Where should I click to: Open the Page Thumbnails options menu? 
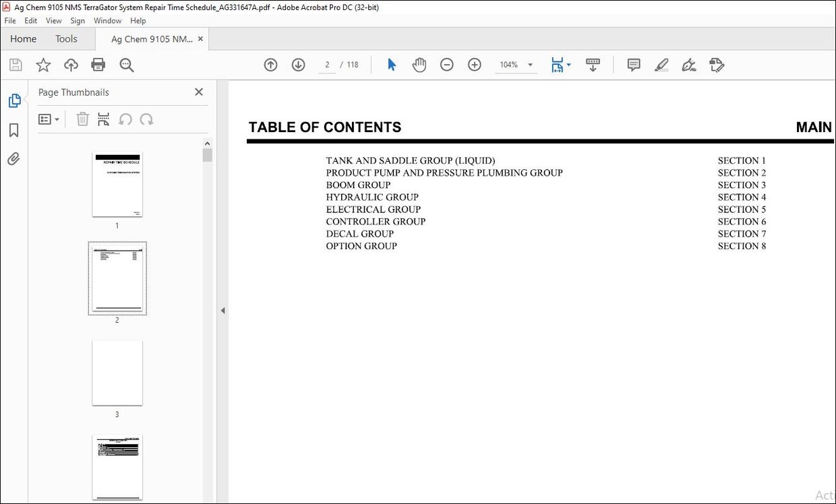pyautogui.click(x=48, y=119)
